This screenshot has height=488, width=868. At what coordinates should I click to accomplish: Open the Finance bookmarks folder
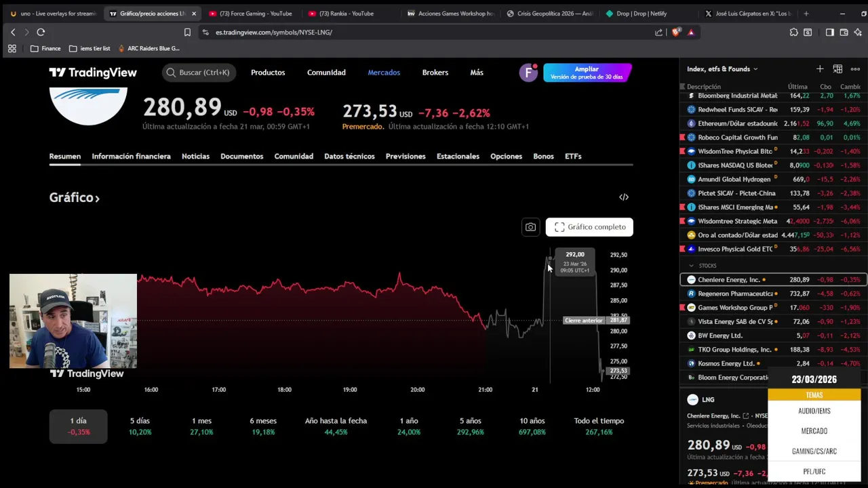tap(45, 48)
